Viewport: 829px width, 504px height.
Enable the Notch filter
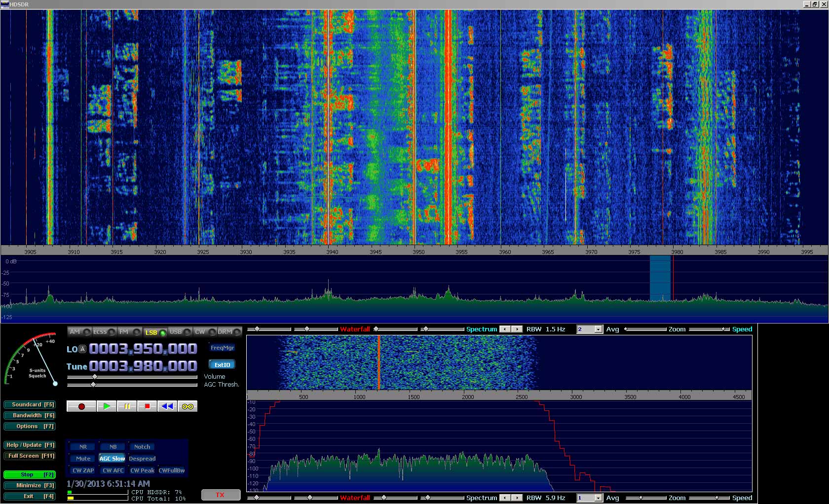click(x=142, y=447)
